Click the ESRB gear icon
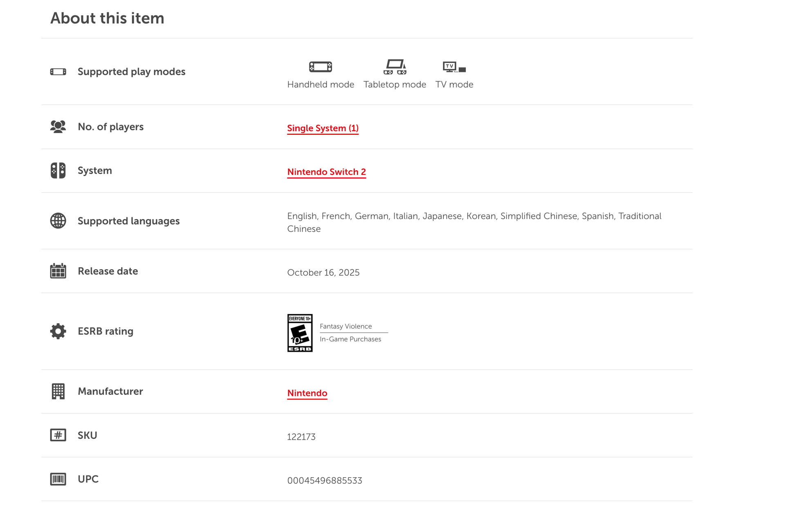The width and height of the screenshot is (785, 532). [x=58, y=331]
